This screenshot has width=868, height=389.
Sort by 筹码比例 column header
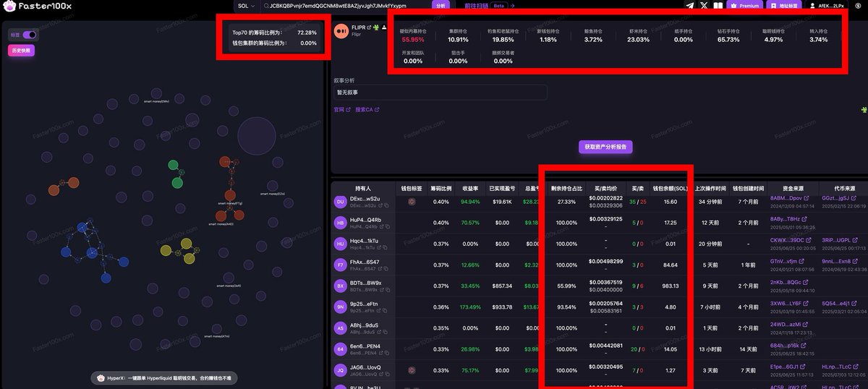click(441, 188)
